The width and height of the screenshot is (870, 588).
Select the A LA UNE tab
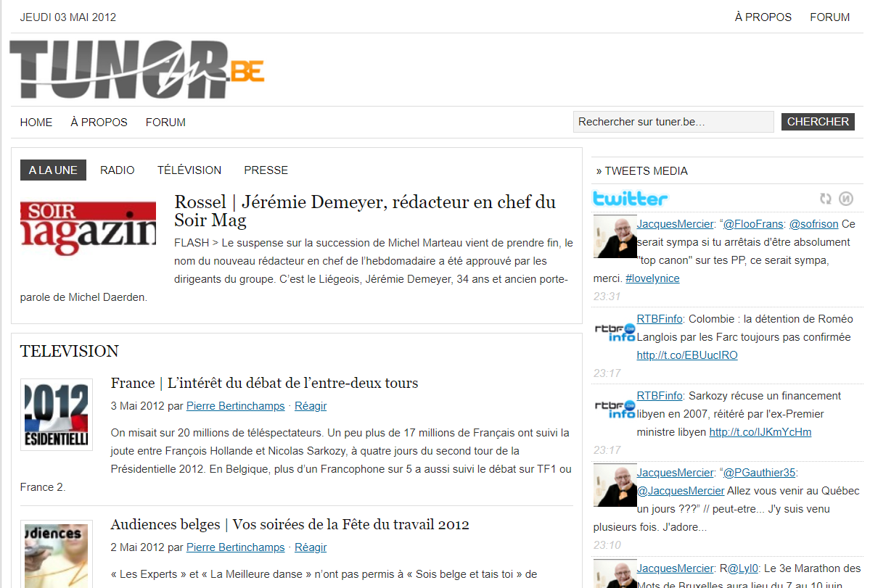[x=53, y=170]
